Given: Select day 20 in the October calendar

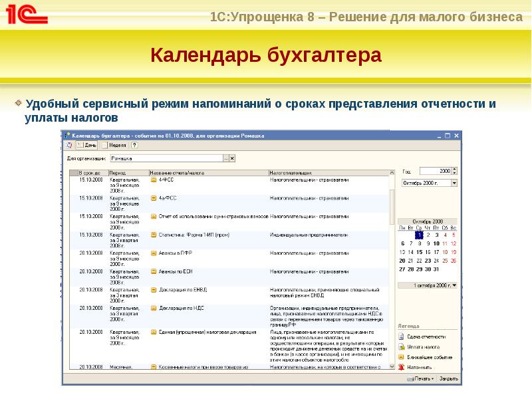Looking at the screenshot, I should click(x=402, y=261).
